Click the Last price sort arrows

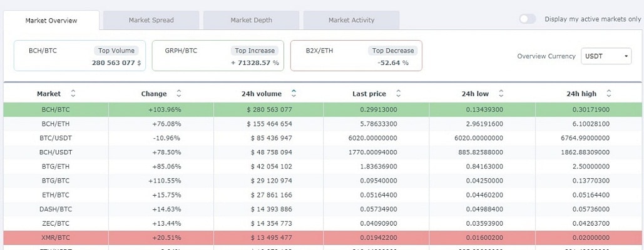(397, 94)
